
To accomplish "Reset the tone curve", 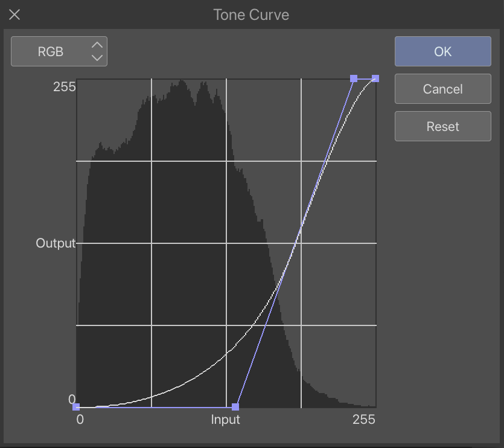I will click(442, 126).
